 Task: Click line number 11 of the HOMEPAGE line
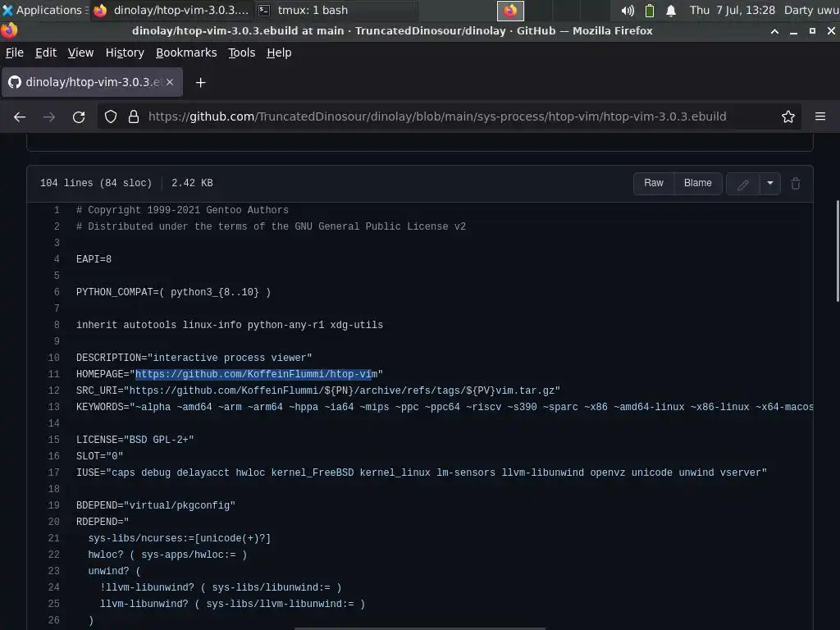(53, 374)
